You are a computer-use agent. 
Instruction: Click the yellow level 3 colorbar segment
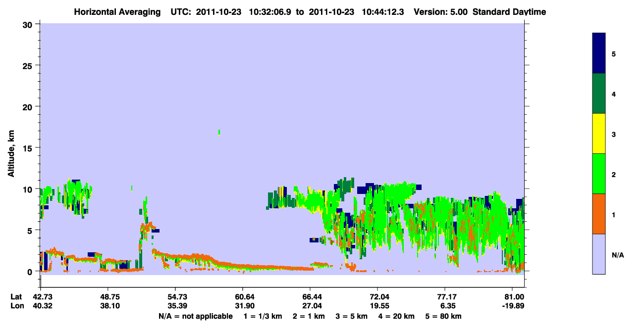pyautogui.click(x=599, y=134)
